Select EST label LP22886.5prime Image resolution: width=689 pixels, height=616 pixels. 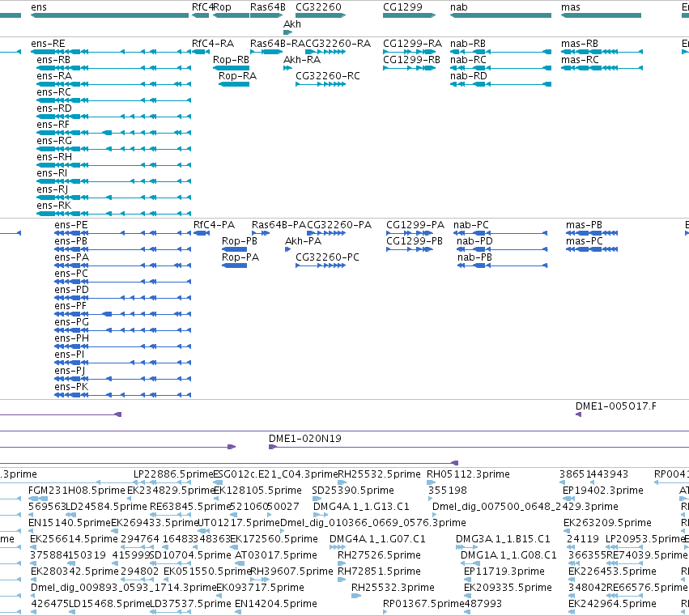tap(173, 474)
